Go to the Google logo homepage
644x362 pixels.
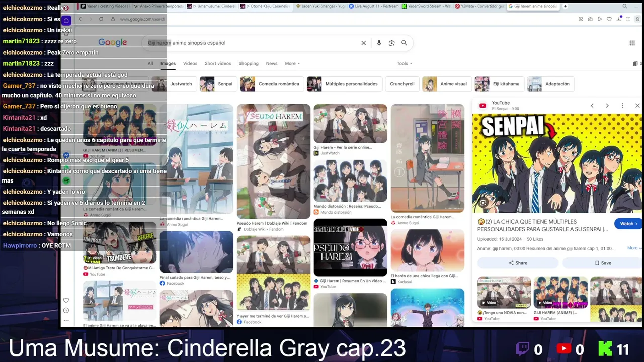(x=113, y=43)
